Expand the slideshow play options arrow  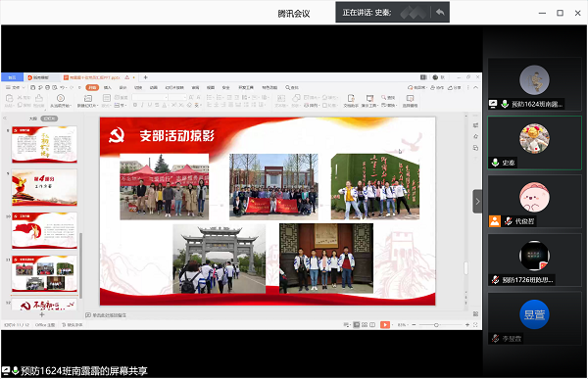[392, 324]
